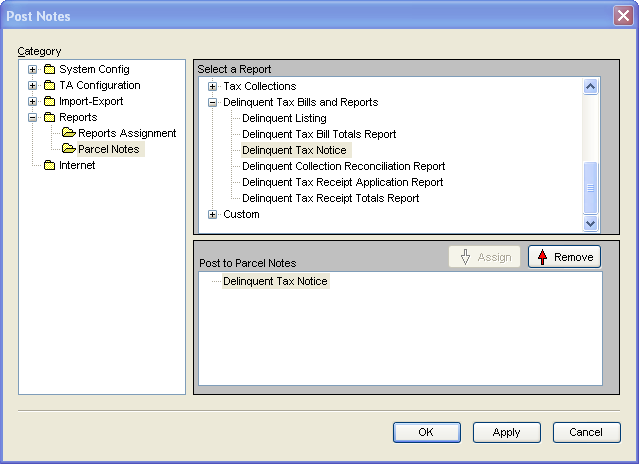Click the red arrow on Remove button
Viewport: 639px width, 464px height.
(542, 257)
